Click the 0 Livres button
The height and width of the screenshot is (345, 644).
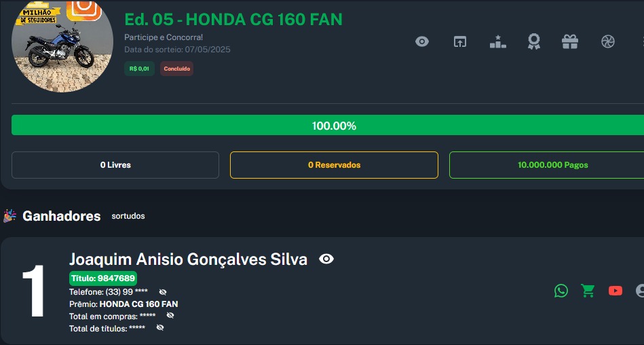[x=115, y=165]
